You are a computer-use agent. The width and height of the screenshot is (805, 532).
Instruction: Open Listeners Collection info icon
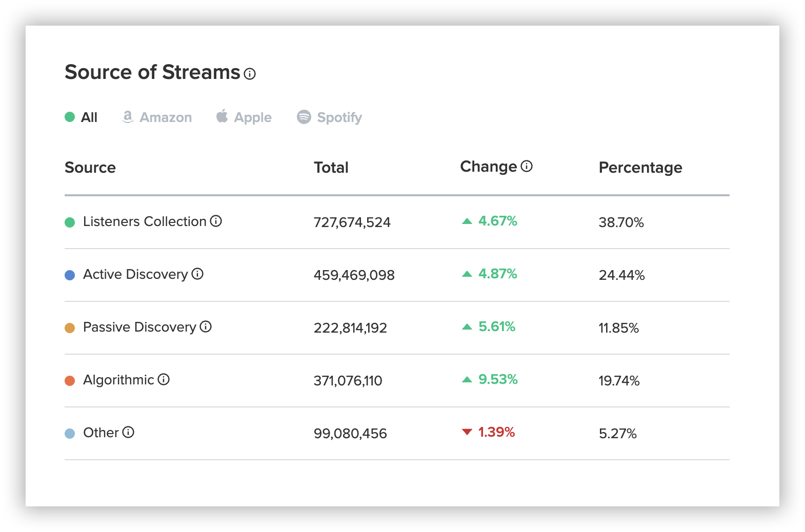[216, 221]
